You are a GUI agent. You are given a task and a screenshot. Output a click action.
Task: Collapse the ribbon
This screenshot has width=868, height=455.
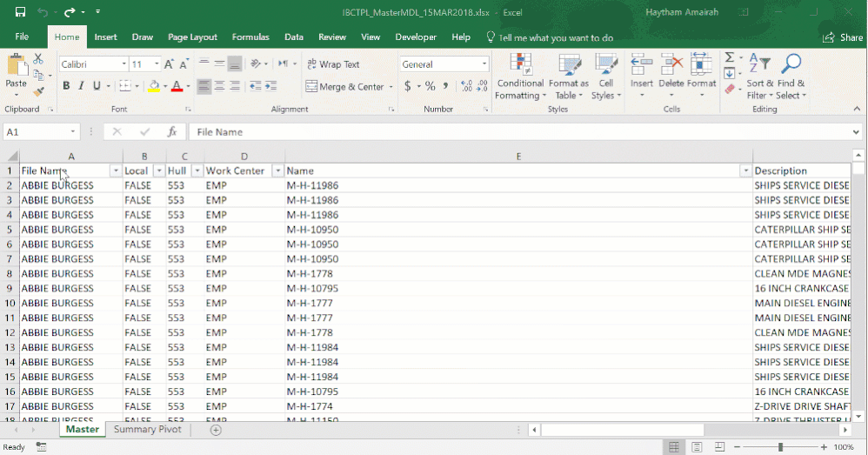click(x=857, y=109)
